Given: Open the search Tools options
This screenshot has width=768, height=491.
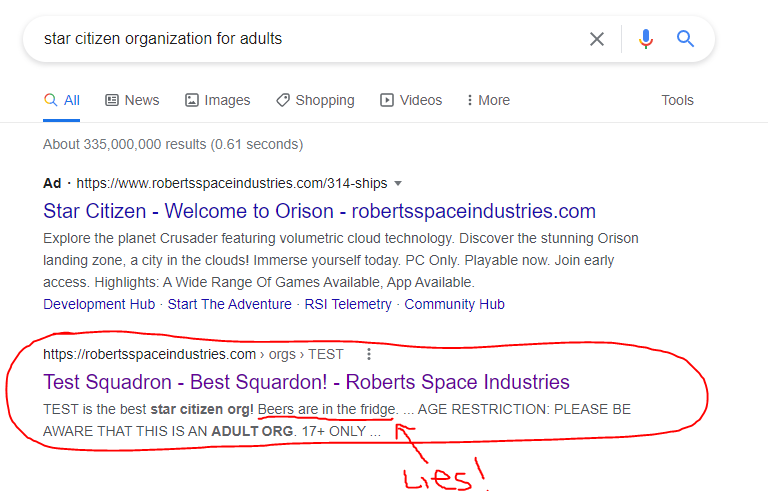Looking at the screenshot, I should click(677, 100).
